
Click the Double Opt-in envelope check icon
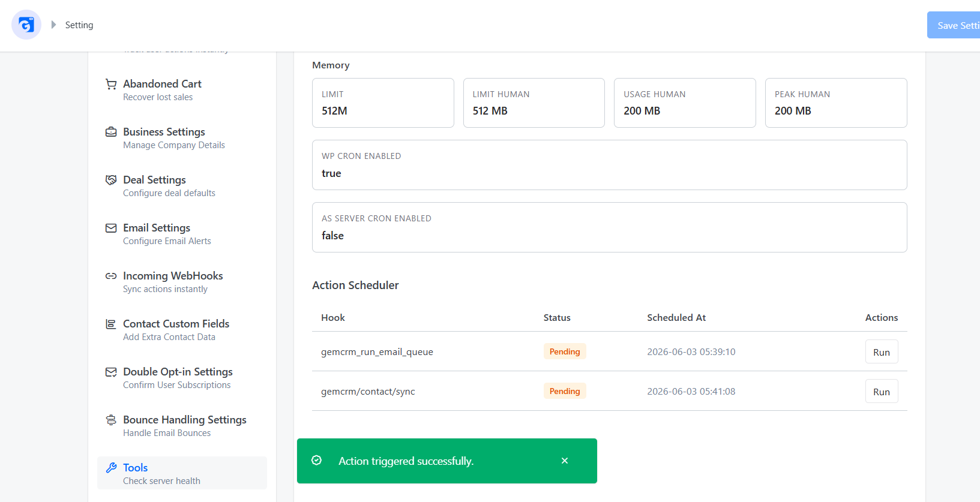tap(111, 372)
